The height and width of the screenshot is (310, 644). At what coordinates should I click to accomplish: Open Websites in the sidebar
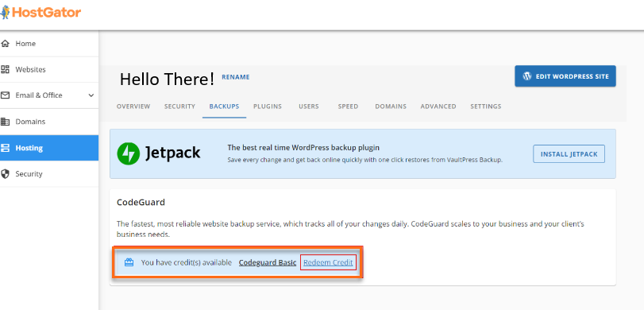[49, 69]
